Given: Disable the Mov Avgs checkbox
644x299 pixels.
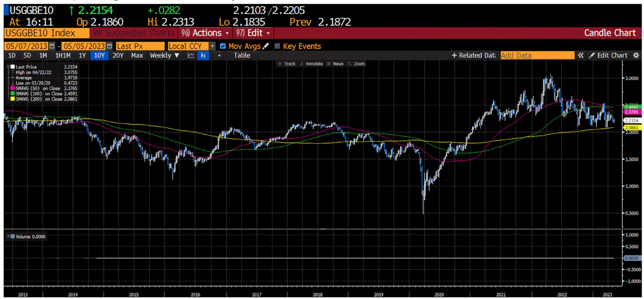Looking at the screenshot, I should pyautogui.click(x=223, y=46).
